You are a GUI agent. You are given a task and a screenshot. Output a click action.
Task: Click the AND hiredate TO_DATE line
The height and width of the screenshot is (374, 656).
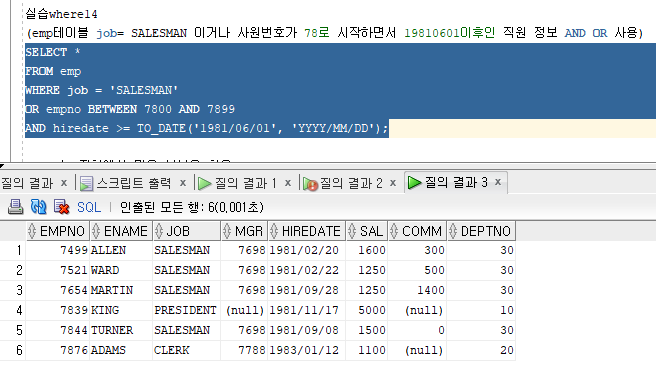207,128
